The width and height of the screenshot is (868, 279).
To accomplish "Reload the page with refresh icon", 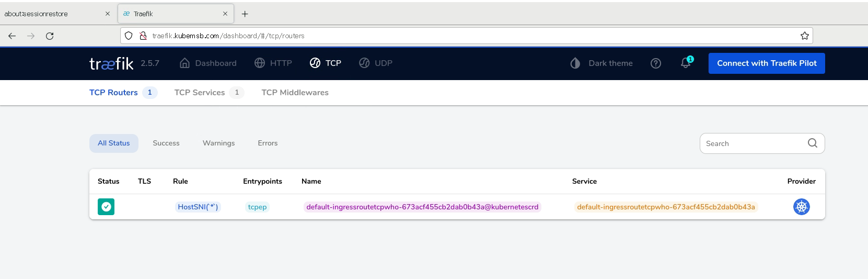I will 50,36.
